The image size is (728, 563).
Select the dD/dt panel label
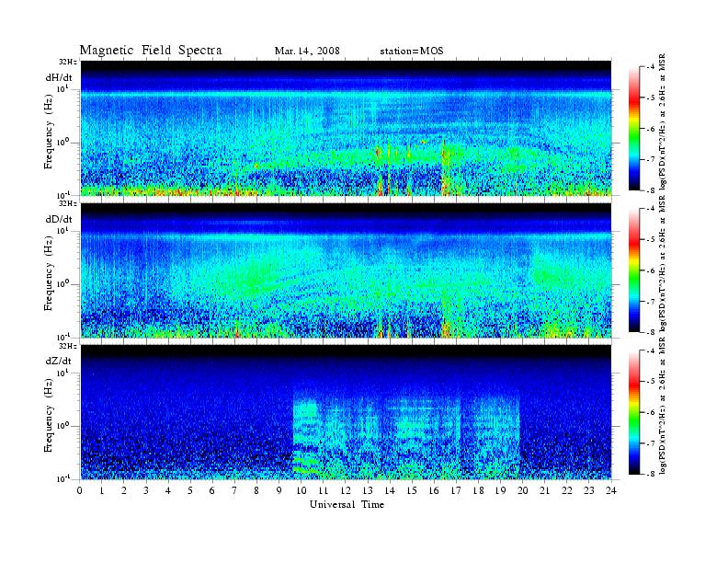click(59, 219)
